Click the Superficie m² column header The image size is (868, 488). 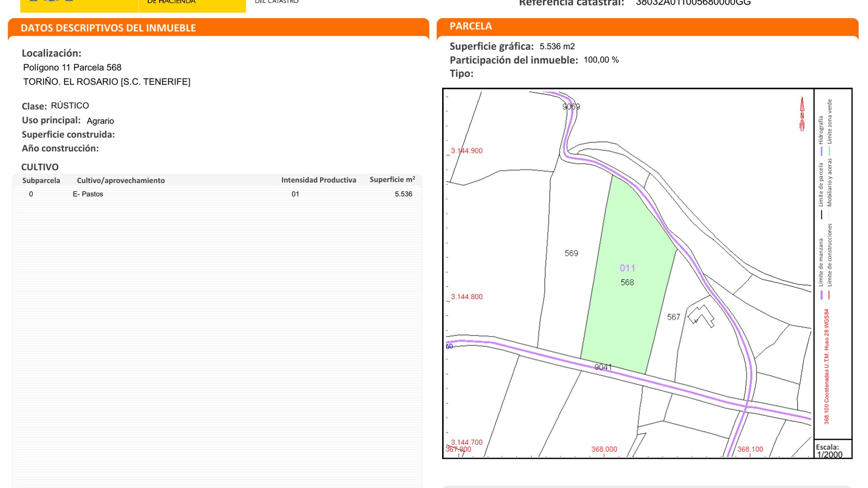(392, 180)
